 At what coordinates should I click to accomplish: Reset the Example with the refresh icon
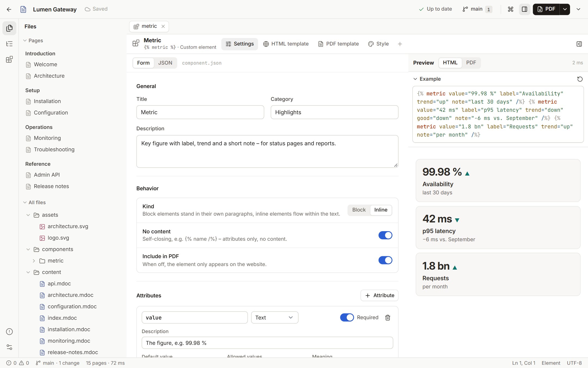pos(580,79)
